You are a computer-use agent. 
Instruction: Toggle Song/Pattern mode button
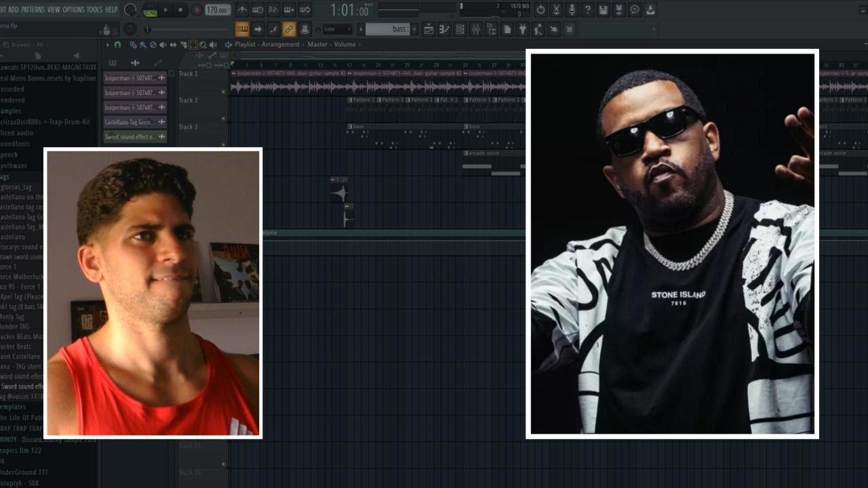(150, 10)
